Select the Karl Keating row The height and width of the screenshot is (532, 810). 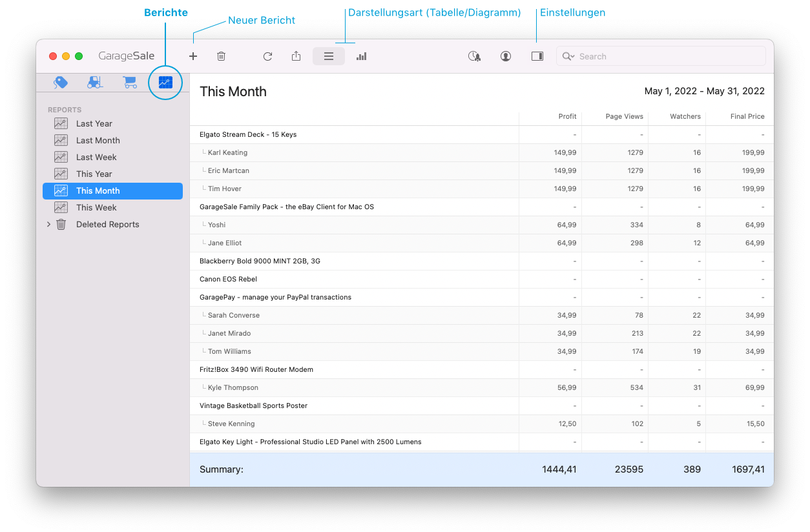pos(481,152)
